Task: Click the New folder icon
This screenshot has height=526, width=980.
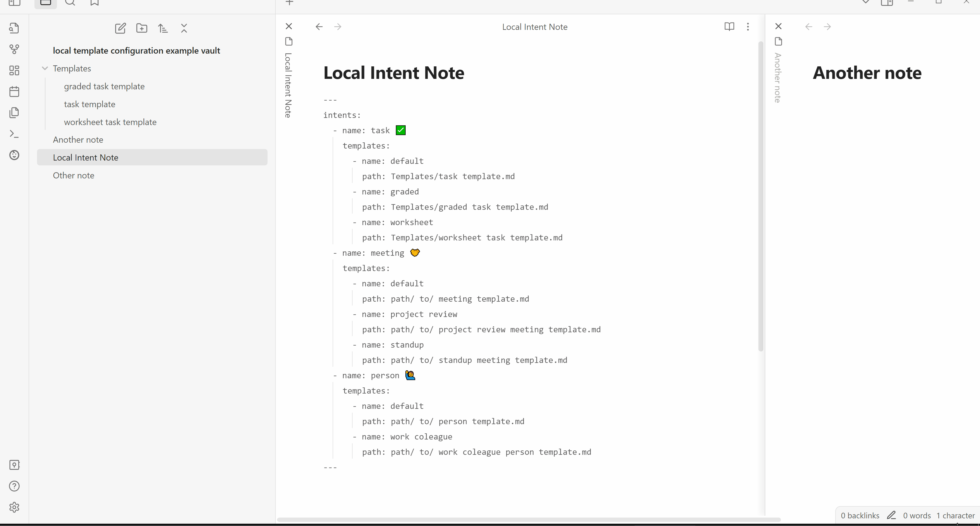Action: point(141,28)
